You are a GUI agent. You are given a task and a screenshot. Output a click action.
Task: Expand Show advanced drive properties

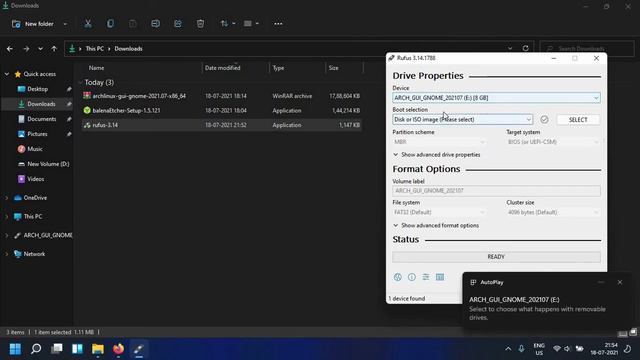[x=436, y=155]
